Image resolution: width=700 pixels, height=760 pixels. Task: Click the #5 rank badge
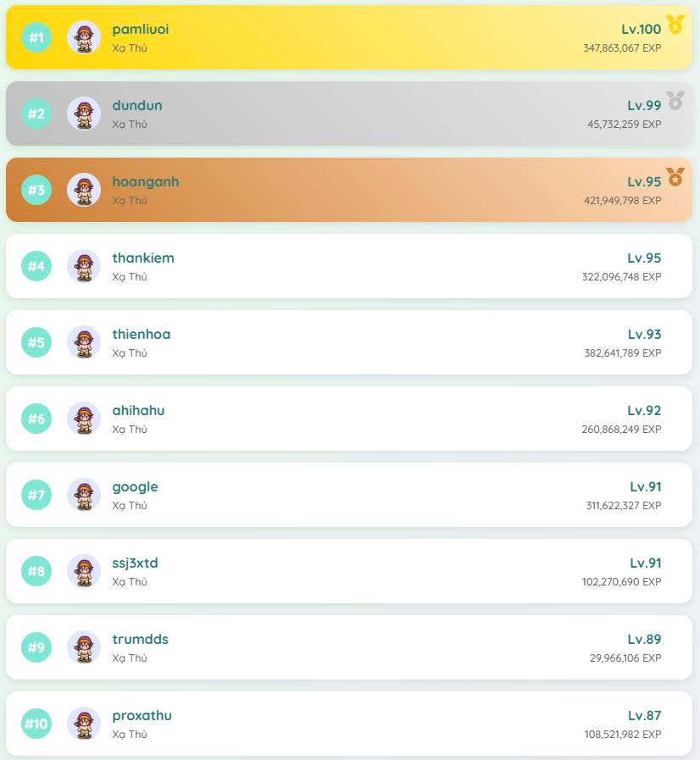[36, 342]
